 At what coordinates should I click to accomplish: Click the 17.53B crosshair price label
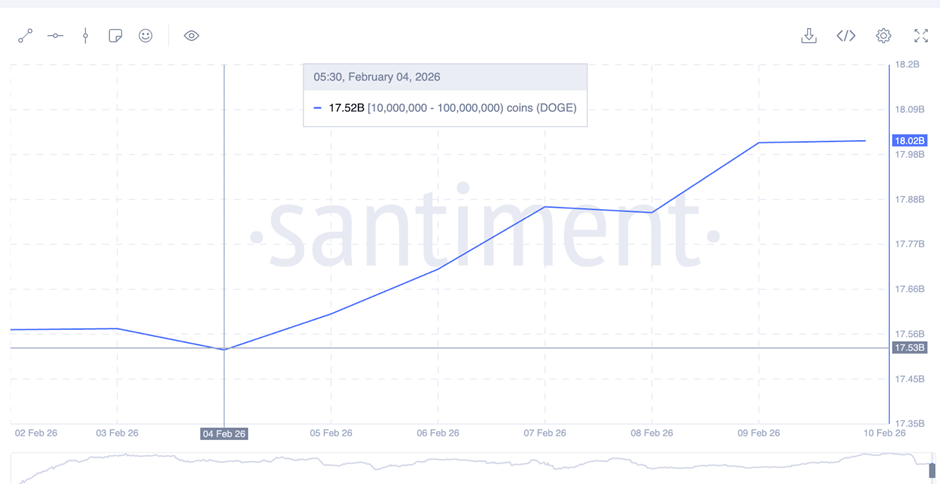coord(910,348)
